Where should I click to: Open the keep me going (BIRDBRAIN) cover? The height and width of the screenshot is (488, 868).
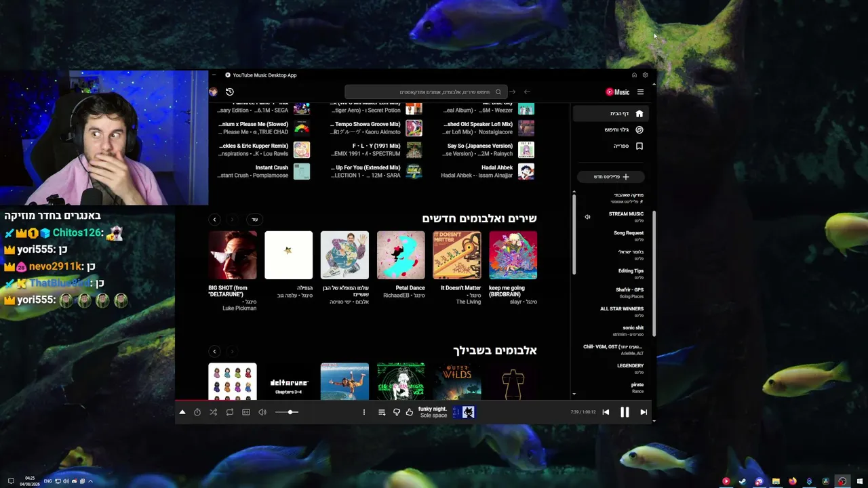point(513,255)
